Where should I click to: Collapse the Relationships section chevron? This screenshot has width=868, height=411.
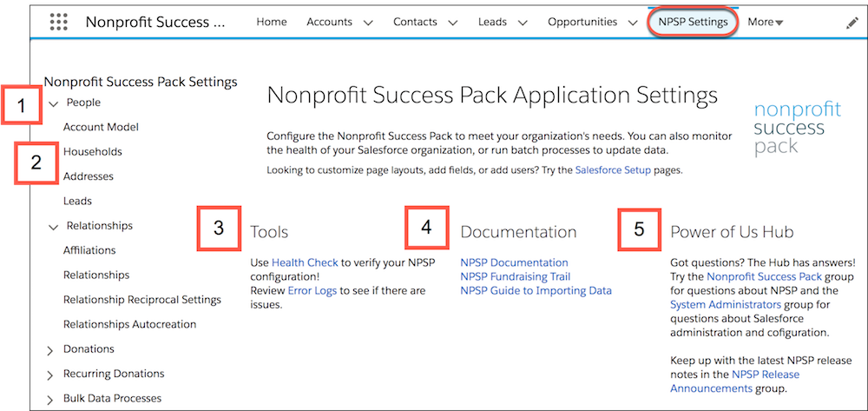[54, 227]
